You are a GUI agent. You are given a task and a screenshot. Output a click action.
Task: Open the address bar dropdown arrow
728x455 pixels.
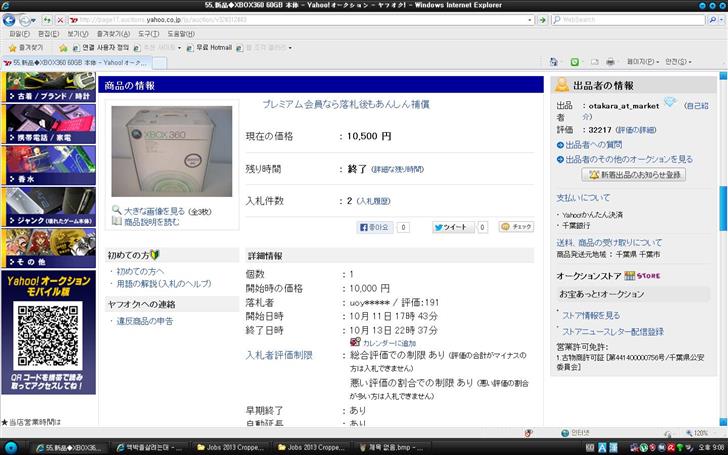(x=530, y=20)
